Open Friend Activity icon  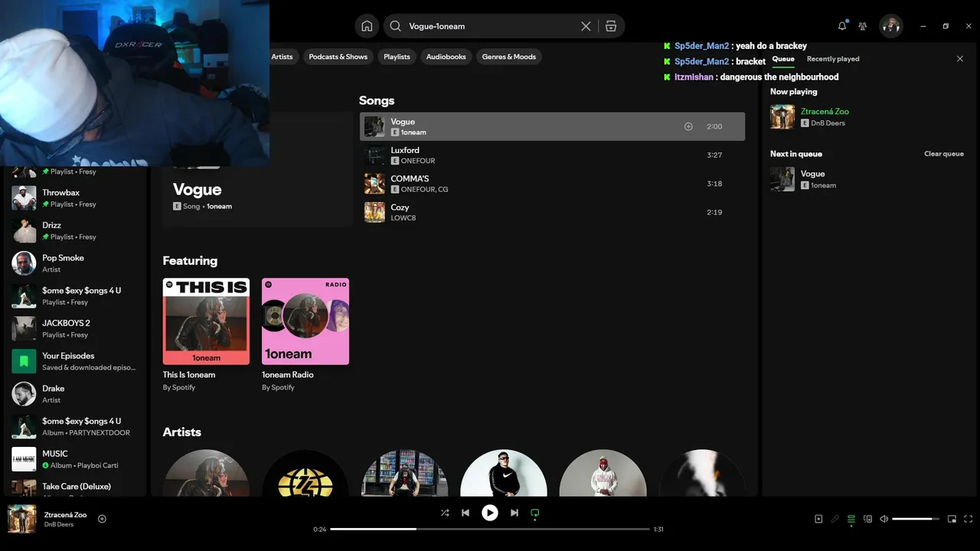[863, 26]
